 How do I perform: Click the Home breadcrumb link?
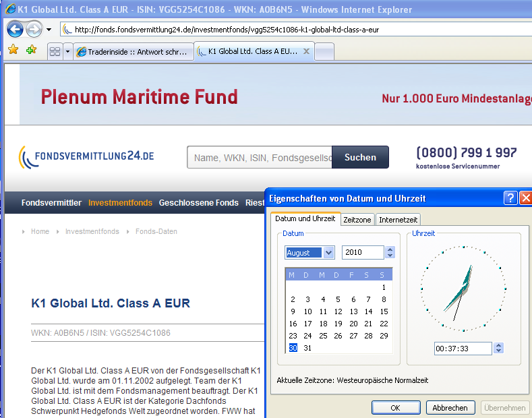(40, 231)
